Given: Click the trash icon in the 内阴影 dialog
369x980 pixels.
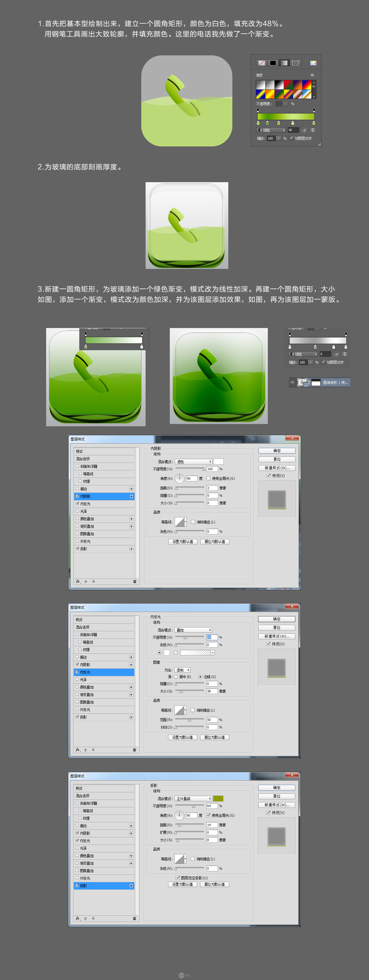Looking at the screenshot, I should pos(135,581).
